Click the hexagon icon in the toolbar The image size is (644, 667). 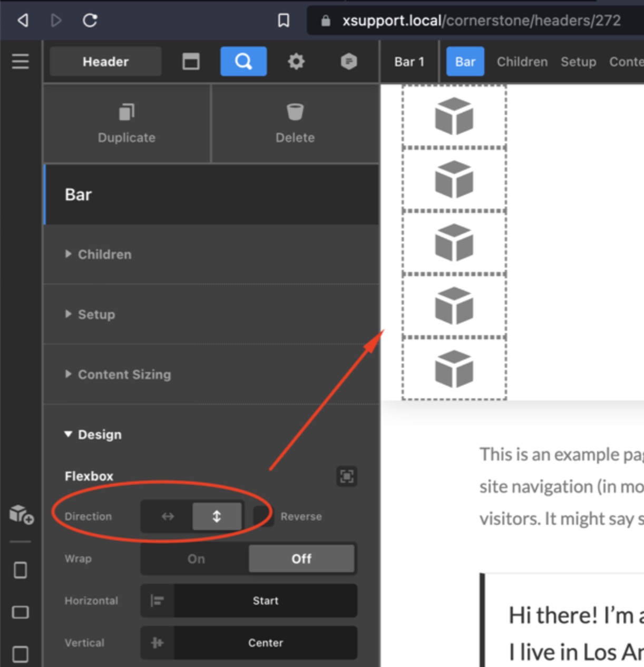(348, 62)
